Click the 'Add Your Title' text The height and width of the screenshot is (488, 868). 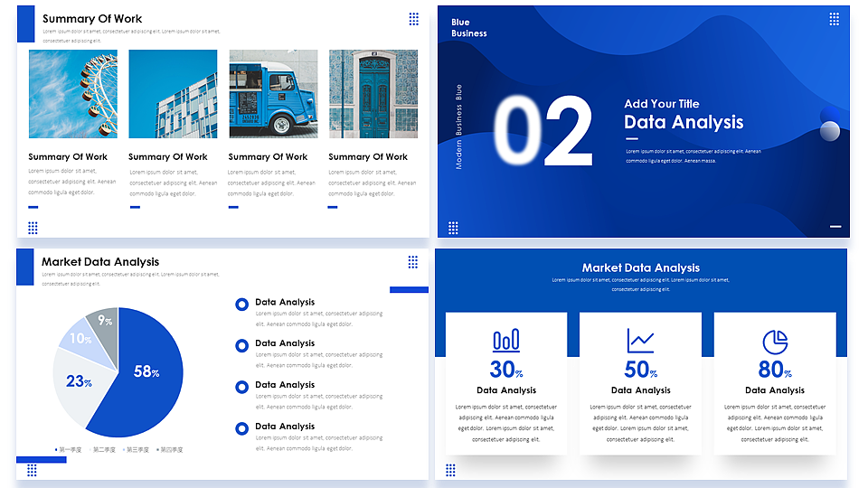(x=662, y=103)
